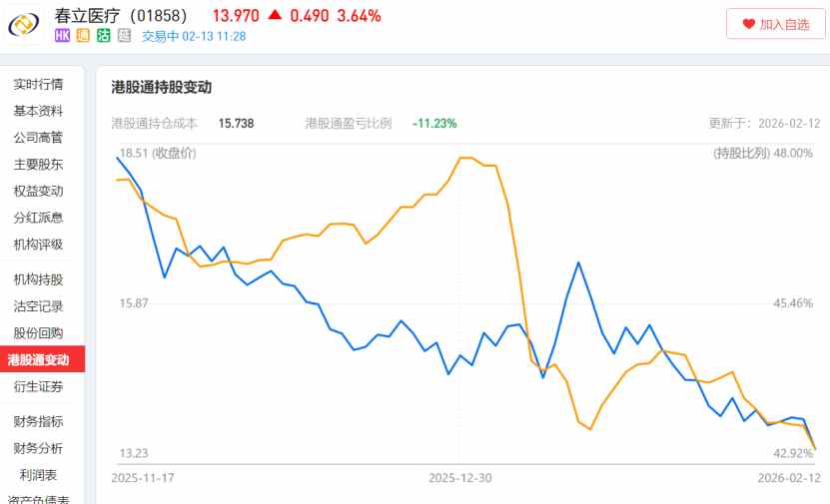
Task: Add stock to watchlist with 加入自选
Action: click(x=775, y=24)
